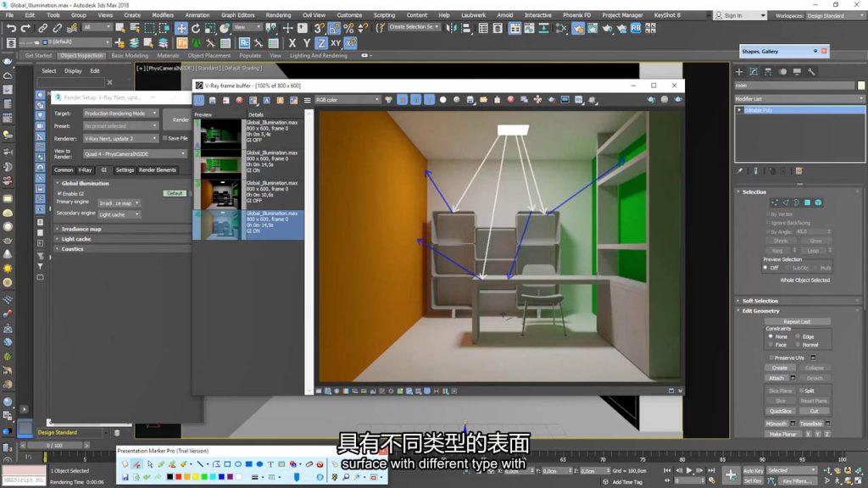Image resolution: width=868 pixels, height=488 pixels.
Task: Select the Element sub-object level icon
Action: pyautogui.click(x=818, y=202)
